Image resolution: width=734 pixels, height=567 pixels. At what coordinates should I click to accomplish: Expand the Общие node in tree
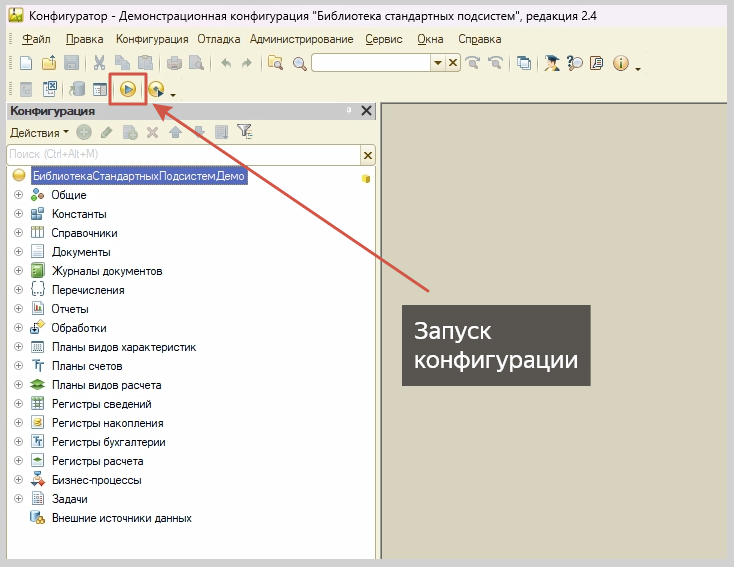point(18,195)
